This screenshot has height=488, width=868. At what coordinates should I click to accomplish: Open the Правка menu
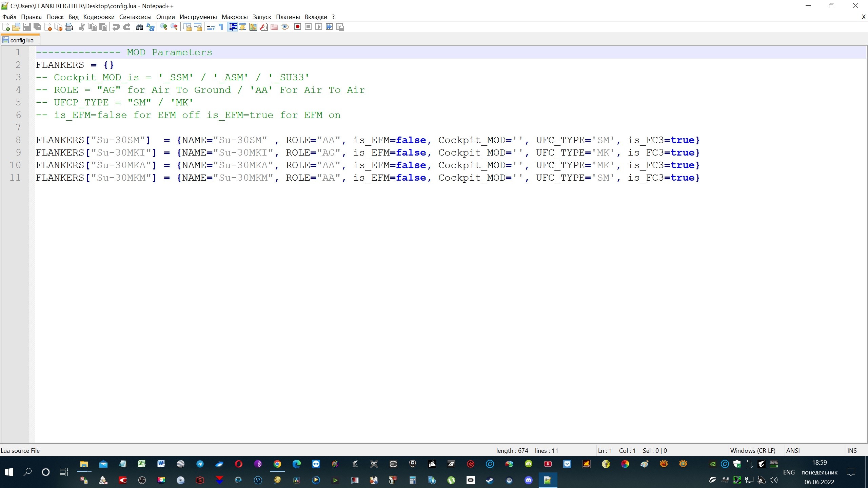click(x=31, y=17)
